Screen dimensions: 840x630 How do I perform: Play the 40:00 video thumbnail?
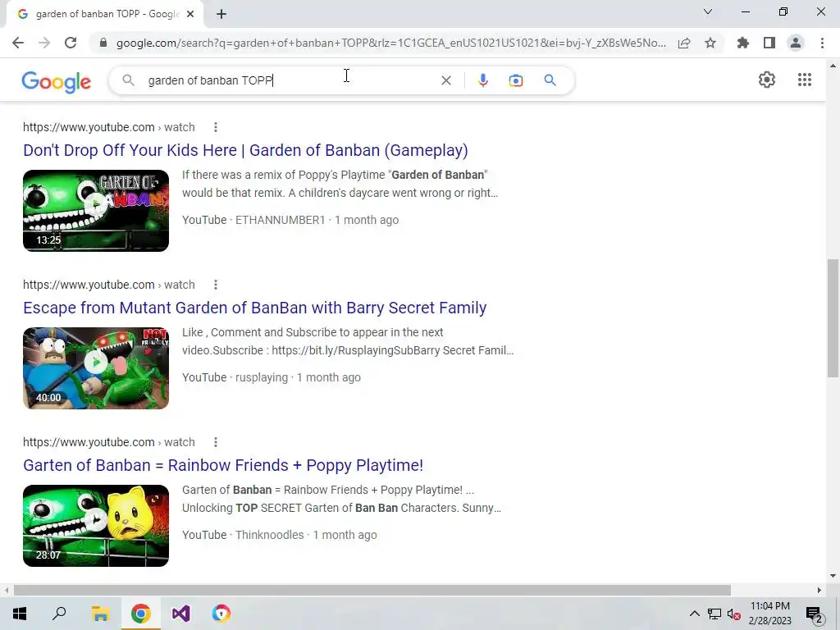[96, 368]
